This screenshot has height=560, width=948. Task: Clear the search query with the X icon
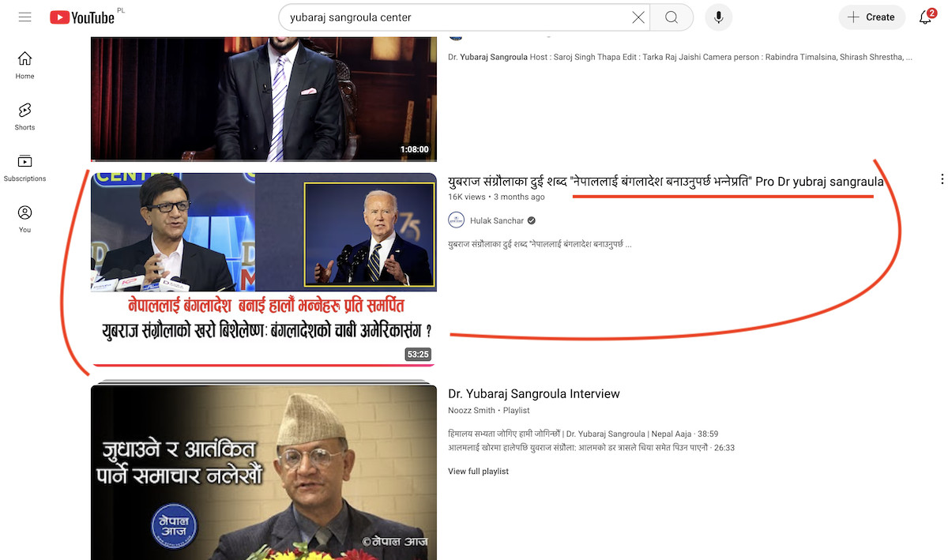[x=638, y=17]
